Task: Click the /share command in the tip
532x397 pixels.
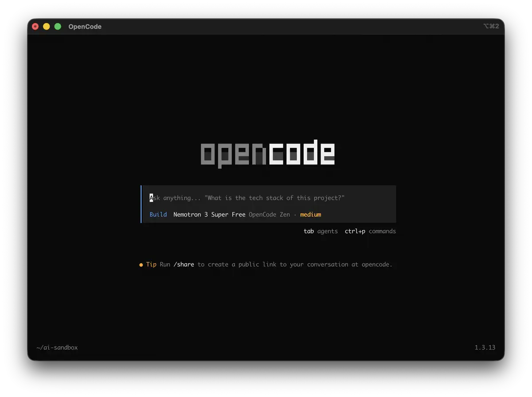Action: [184, 264]
